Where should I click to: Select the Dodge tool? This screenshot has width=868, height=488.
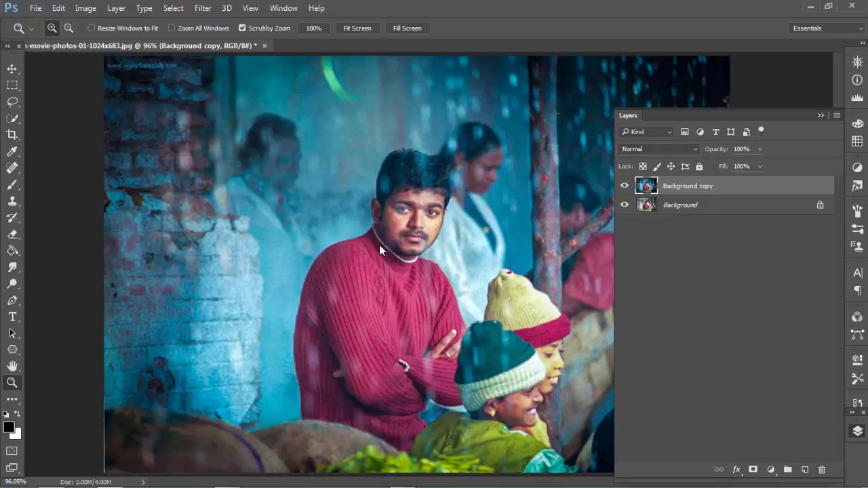[x=12, y=284]
